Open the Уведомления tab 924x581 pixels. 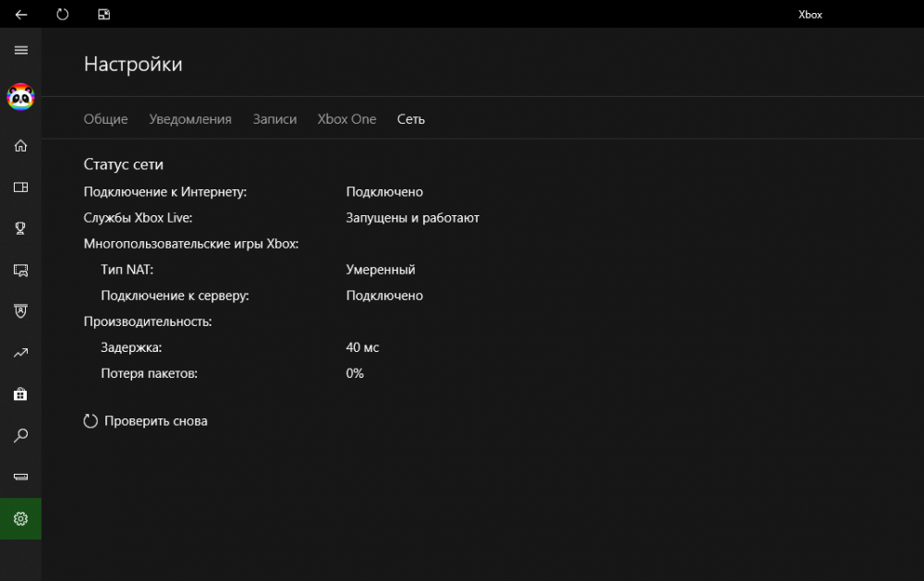(x=190, y=119)
